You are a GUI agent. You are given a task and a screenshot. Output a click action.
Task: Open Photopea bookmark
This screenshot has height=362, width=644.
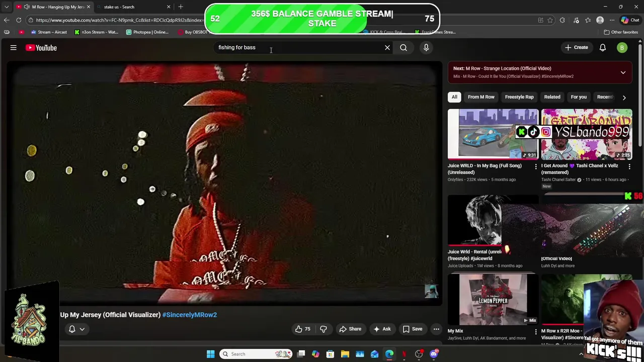coord(147,32)
